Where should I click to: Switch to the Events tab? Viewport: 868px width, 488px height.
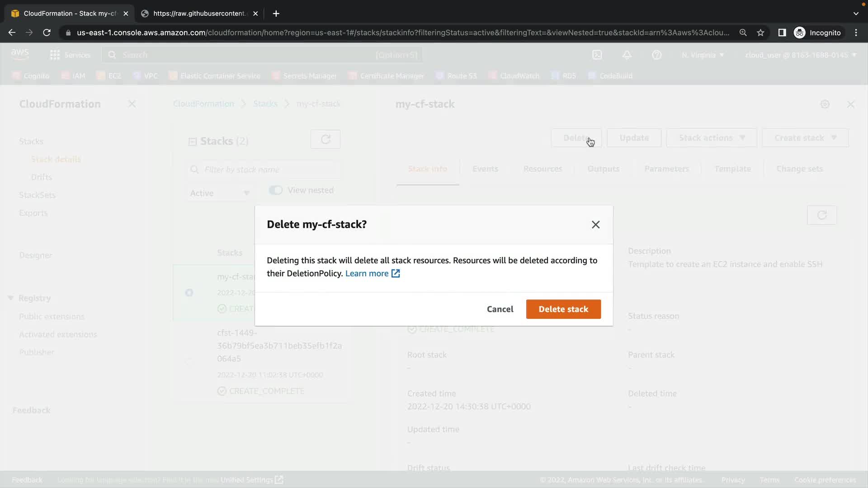pyautogui.click(x=485, y=169)
